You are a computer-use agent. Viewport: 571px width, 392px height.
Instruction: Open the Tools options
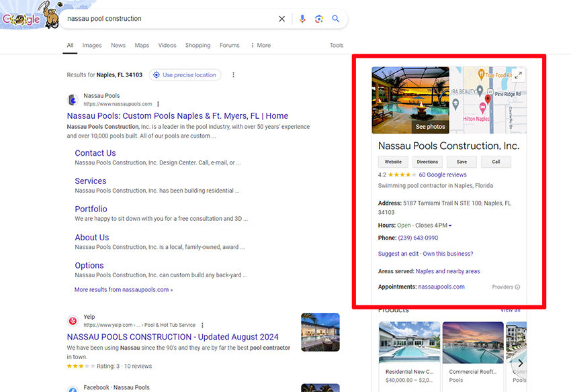coord(337,46)
